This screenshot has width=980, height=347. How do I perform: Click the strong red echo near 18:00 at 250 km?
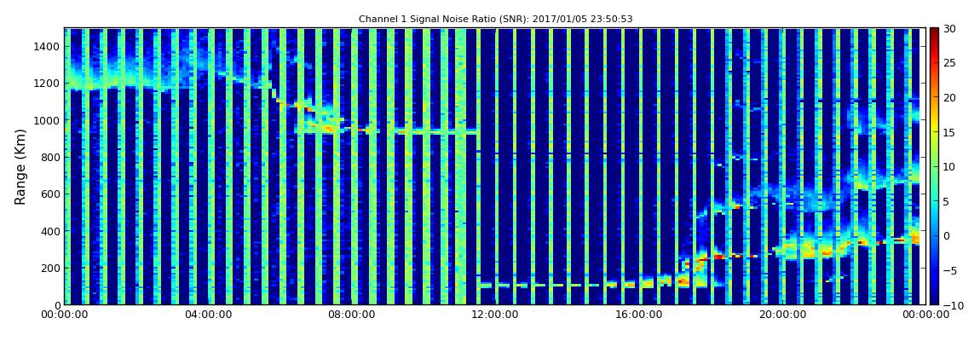click(x=718, y=257)
